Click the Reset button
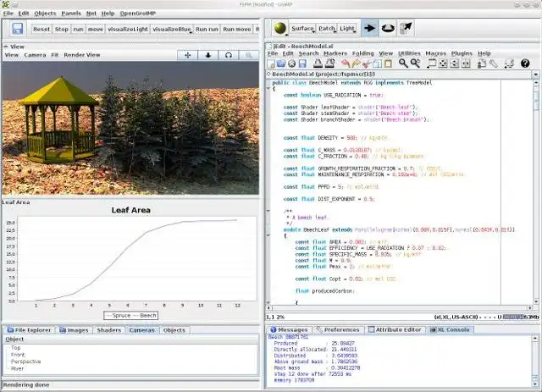Screen dimensions: 542x392 pos(41,30)
